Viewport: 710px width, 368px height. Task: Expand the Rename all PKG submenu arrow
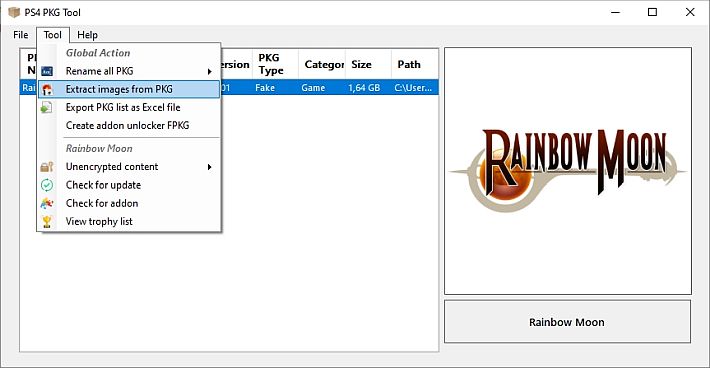pyautogui.click(x=209, y=72)
